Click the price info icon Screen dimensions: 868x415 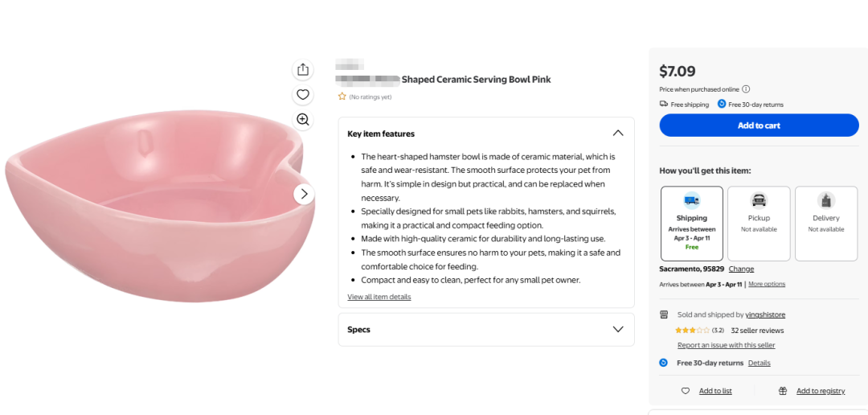pos(746,89)
